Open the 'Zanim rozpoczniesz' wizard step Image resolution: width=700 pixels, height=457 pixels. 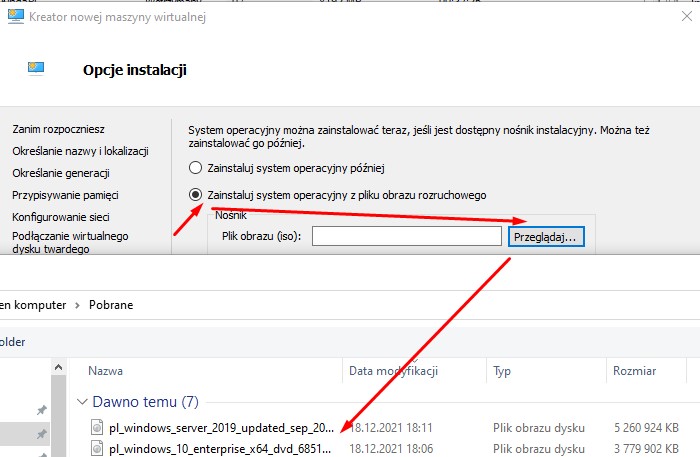point(58,129)
